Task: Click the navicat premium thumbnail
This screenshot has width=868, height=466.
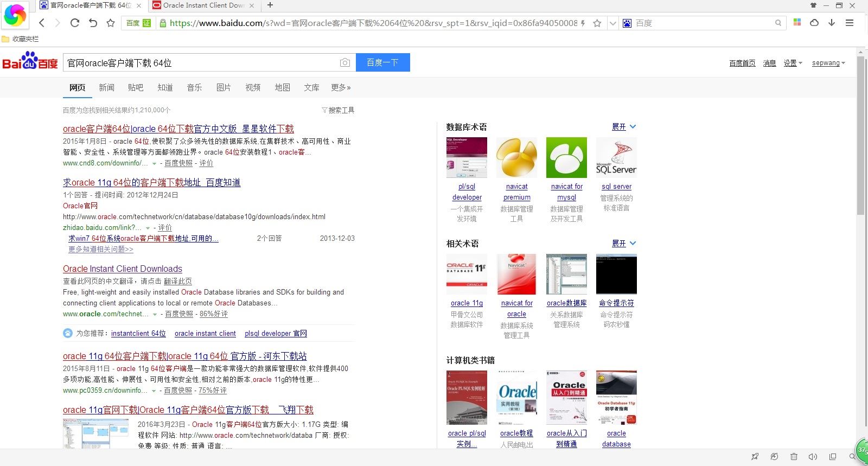Action: click(516, 157)
